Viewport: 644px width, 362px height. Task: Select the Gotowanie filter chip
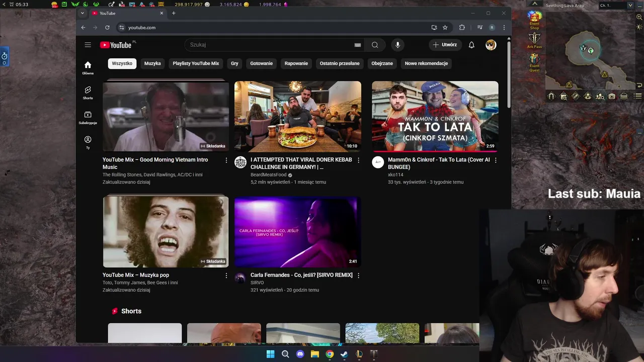(x=262, y=63)
